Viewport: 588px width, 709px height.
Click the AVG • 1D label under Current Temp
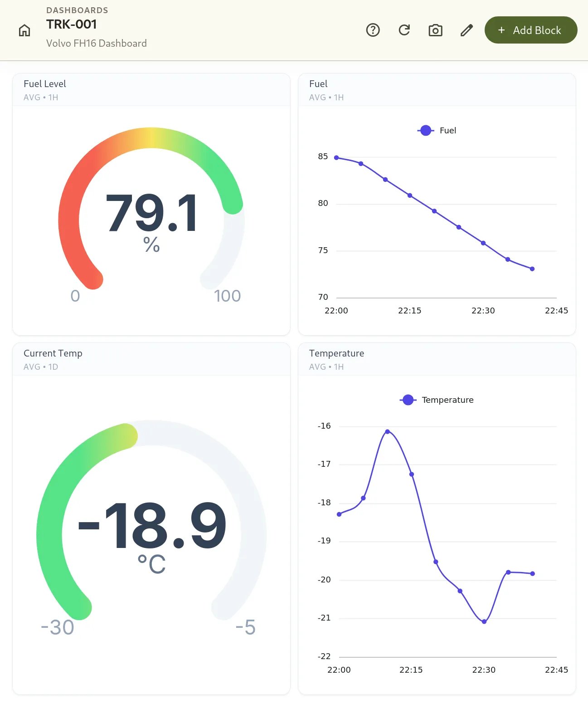41,367
